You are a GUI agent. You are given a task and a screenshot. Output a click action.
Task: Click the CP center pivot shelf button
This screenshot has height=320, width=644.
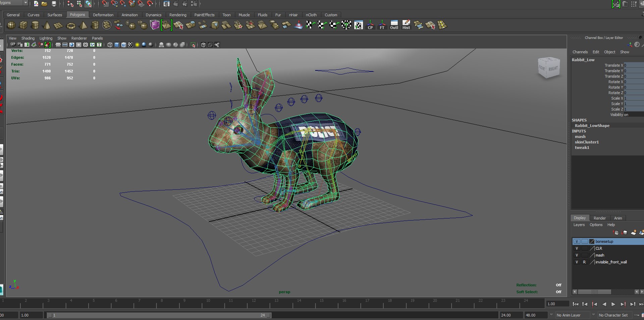click(370, 25)
